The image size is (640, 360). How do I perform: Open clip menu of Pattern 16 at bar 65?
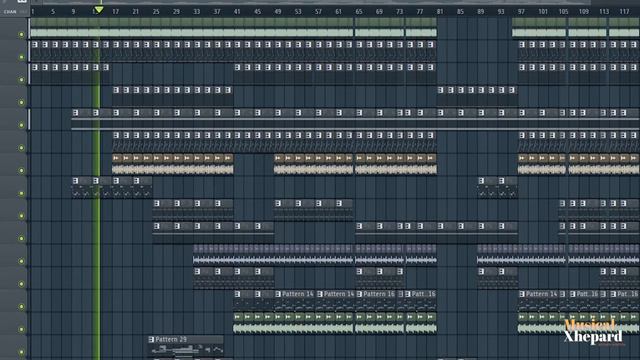point(360,294)
